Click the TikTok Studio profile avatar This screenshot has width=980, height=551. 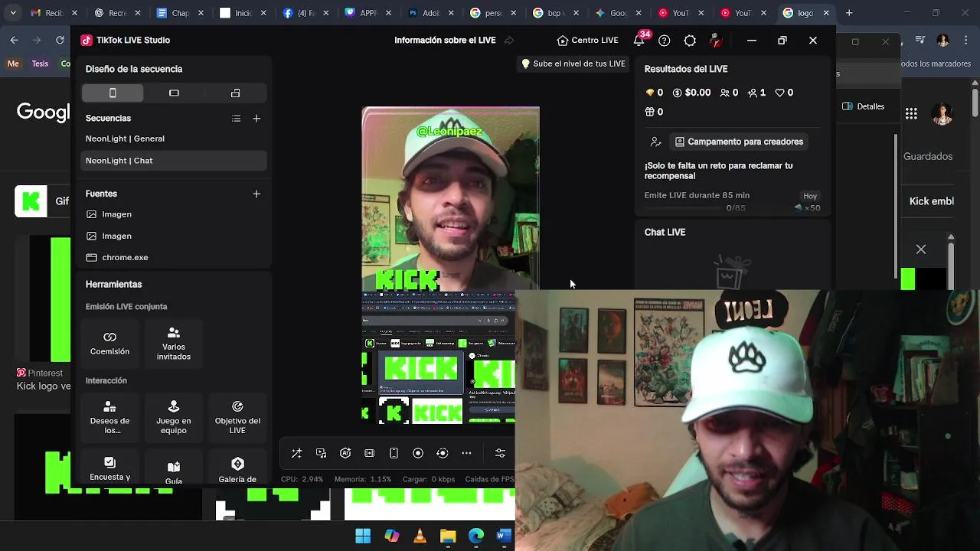click(x=716, y=41)
